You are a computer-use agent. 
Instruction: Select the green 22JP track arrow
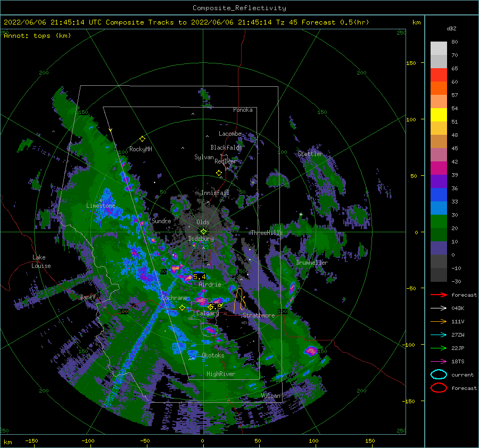point(439,348)
